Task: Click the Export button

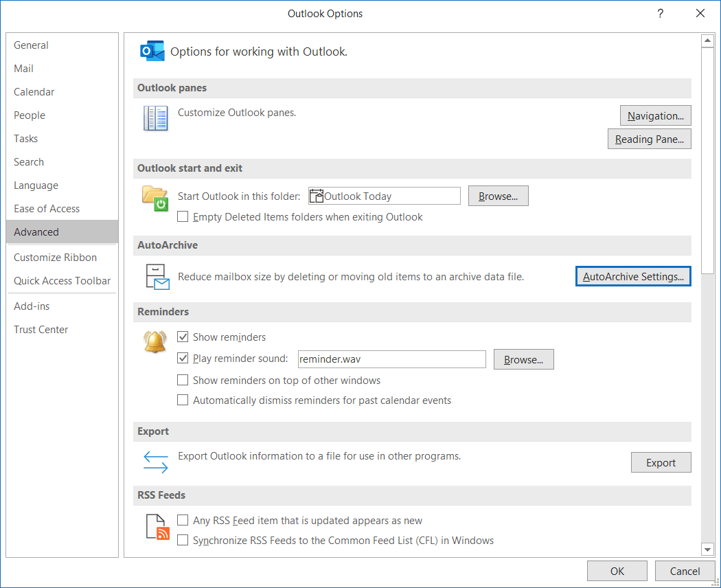Action: click(661, 462)
